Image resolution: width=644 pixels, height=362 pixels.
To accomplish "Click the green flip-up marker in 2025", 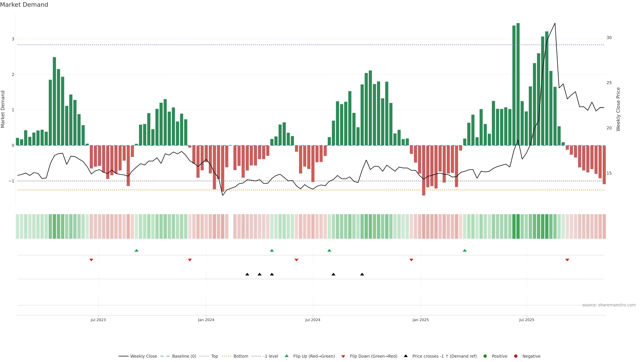I will pos(465,251).
